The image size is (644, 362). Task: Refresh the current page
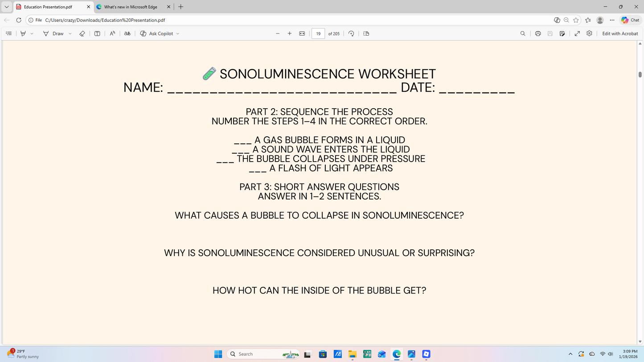[19, 20]
